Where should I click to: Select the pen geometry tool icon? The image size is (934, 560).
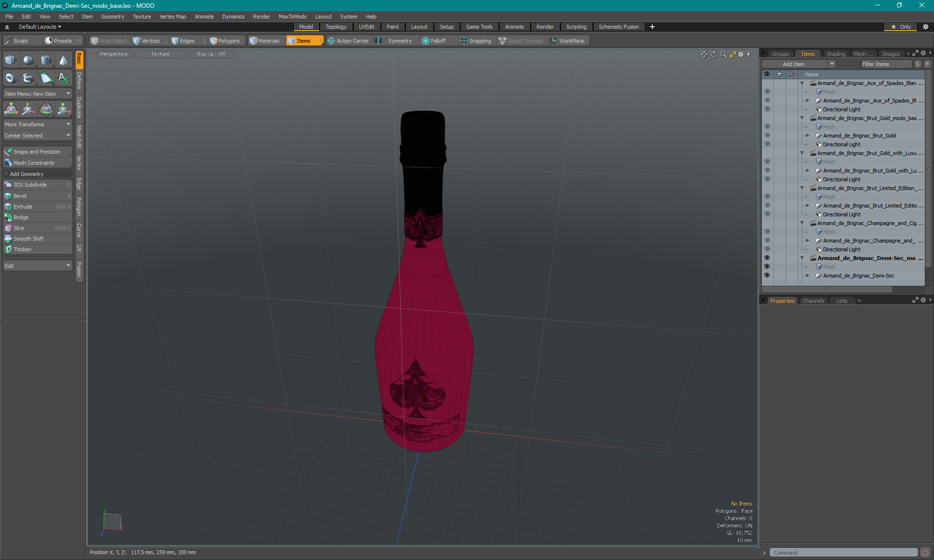pyautogui.click(x=46, y=78)
